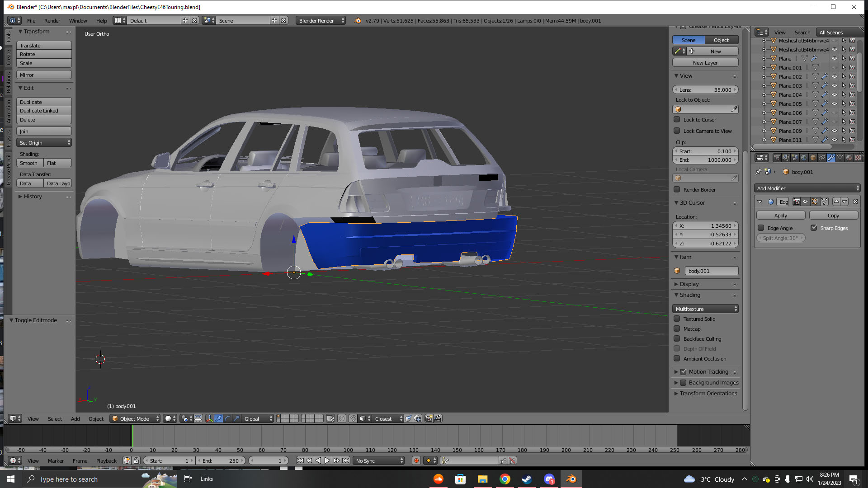This screenshot has height=488, width=868.
Task: Open the Object Constraints tab (chain icon)
Action: (x=822, y=158)
